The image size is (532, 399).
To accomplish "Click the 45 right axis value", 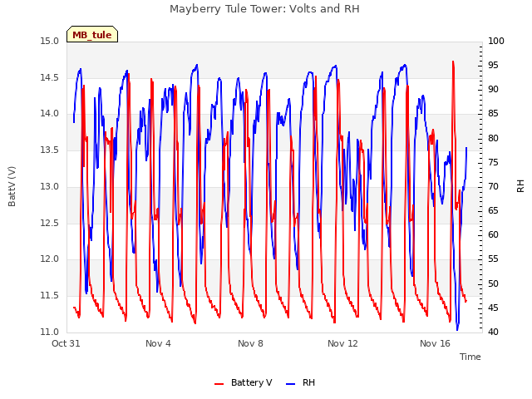I will pos(493,308).
